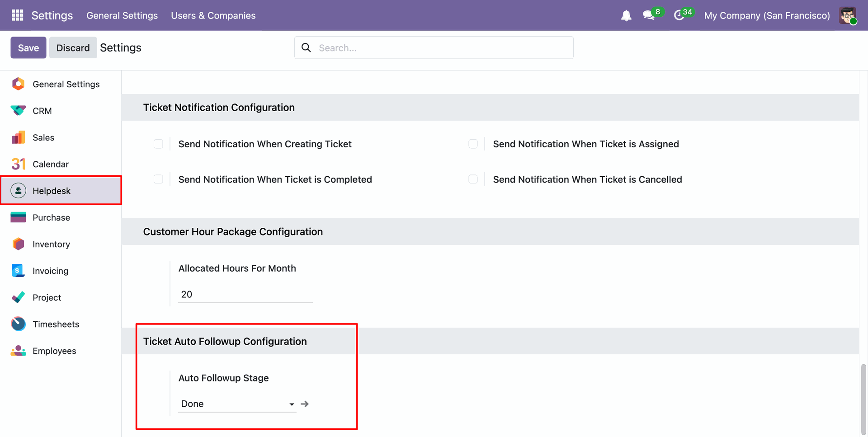Click the Inventory cube icon
Viewport: 868px width, 437px height.
tap(18, 244)
